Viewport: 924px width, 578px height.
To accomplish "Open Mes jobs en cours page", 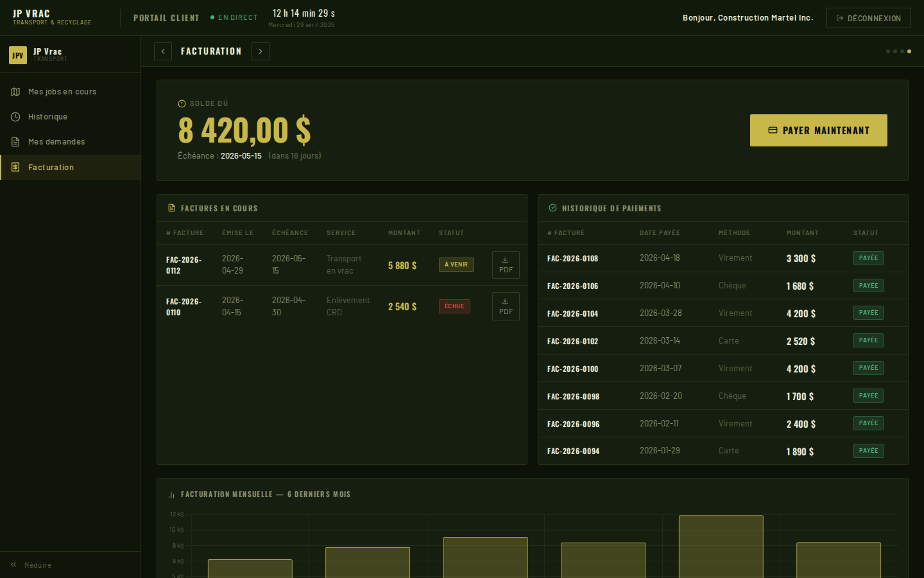I will click(62, 92).
